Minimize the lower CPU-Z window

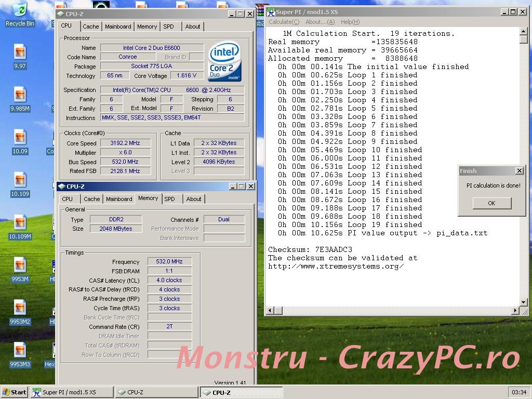[x=233, y=187]
